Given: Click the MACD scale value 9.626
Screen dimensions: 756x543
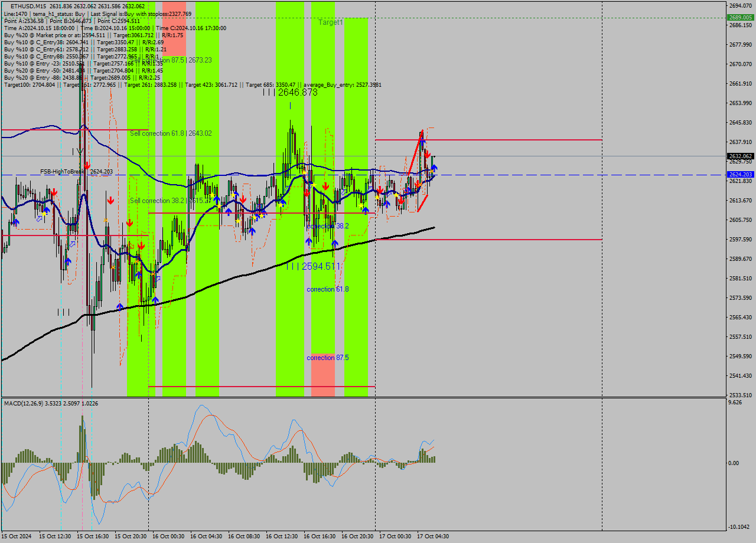Looking at the screenshot, I should [x=735, y=403].
